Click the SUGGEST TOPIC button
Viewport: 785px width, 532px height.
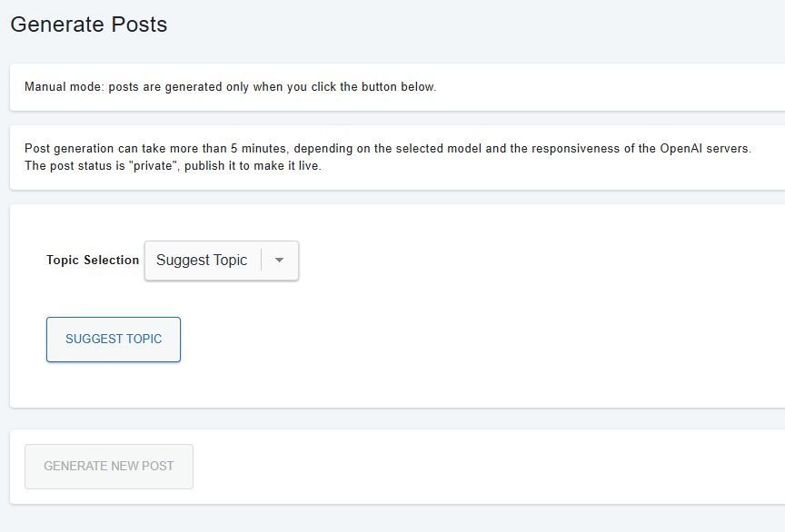(x=114, y=340)
